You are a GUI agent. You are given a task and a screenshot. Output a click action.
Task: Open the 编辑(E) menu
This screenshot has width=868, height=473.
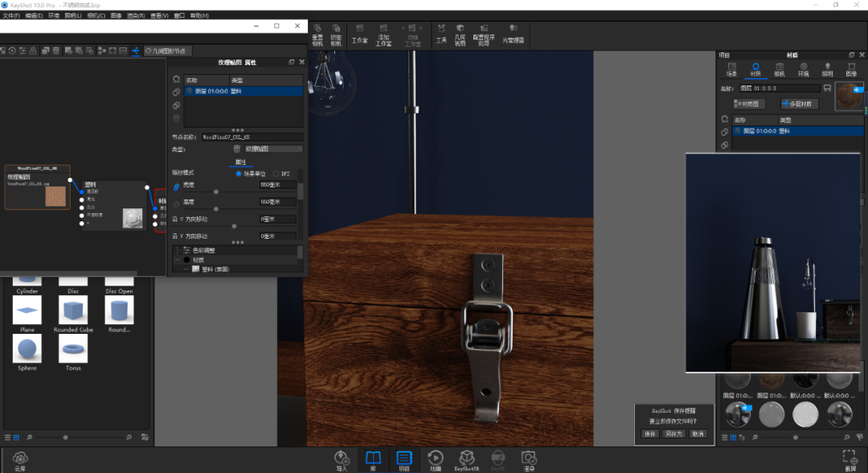tap(34, 15)
